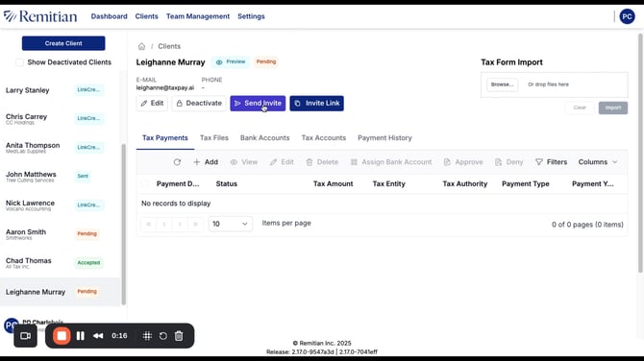The height and width of the screenshot is (361, 644).
Task: Click the Clients breadcrumb link
Action: [169, 46]
